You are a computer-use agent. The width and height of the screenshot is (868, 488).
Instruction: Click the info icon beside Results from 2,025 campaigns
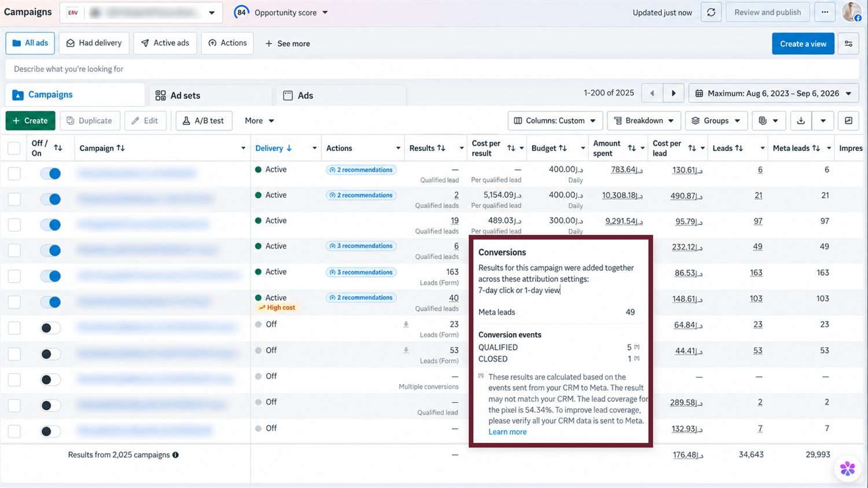tap(175, 455)
